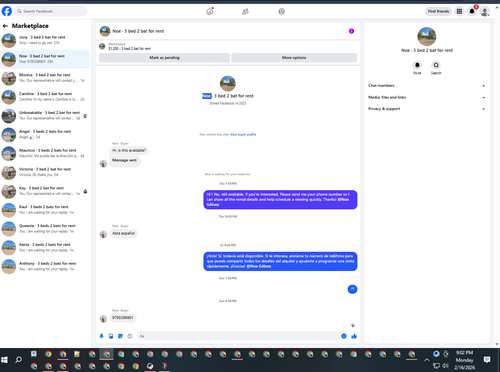Select the Noe conversation in the list

tap(45, 59)
